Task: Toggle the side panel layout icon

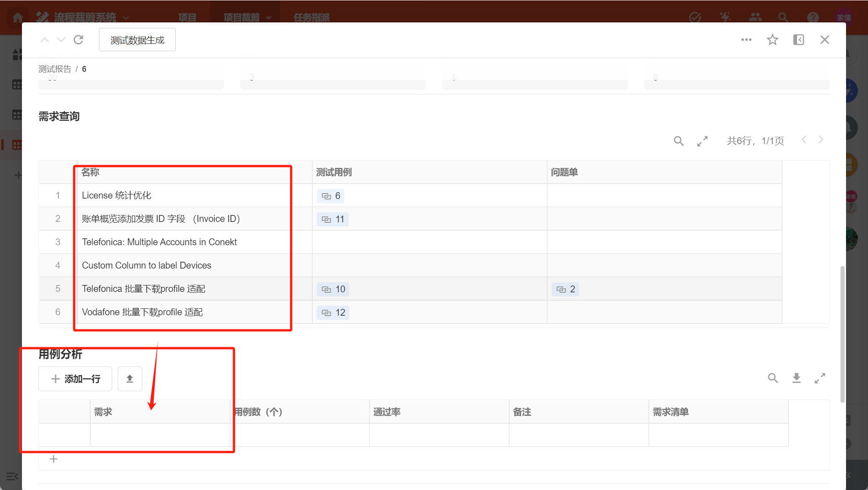Action: pos(798,40)
